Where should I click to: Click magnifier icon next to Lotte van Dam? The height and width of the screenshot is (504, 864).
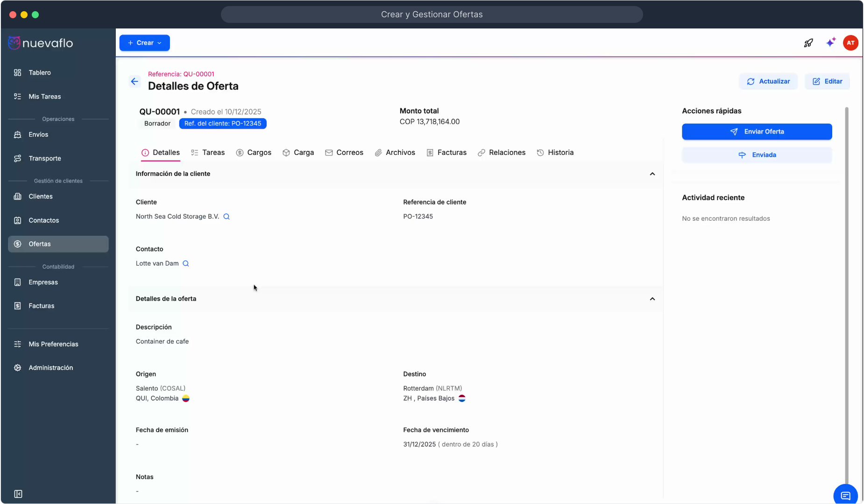tap(186, 264)
